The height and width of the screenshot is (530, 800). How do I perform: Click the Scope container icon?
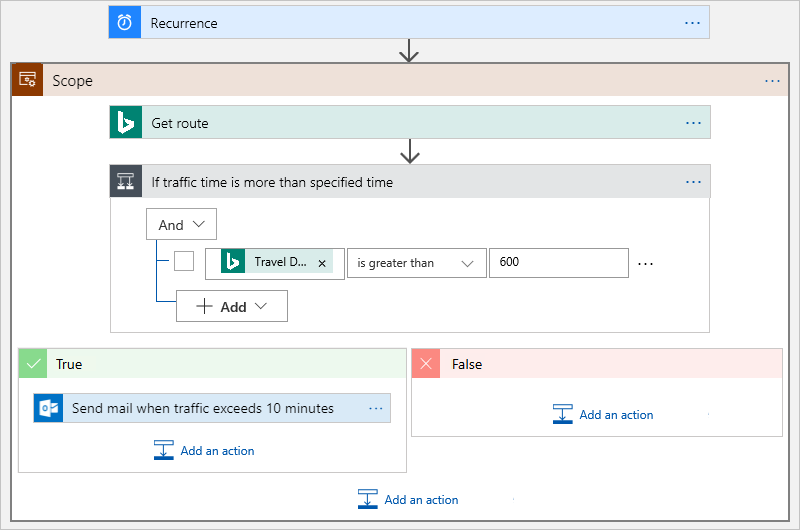coord(28,80)
